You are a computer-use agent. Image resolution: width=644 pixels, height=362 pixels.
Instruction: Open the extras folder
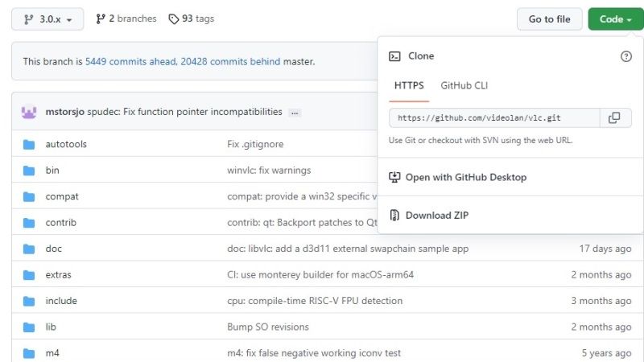coord(58,274)
